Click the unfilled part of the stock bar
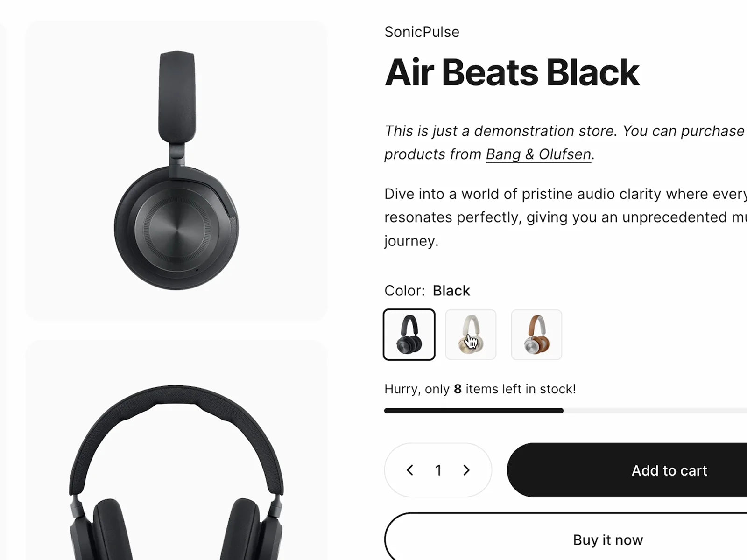 point(655,411)
